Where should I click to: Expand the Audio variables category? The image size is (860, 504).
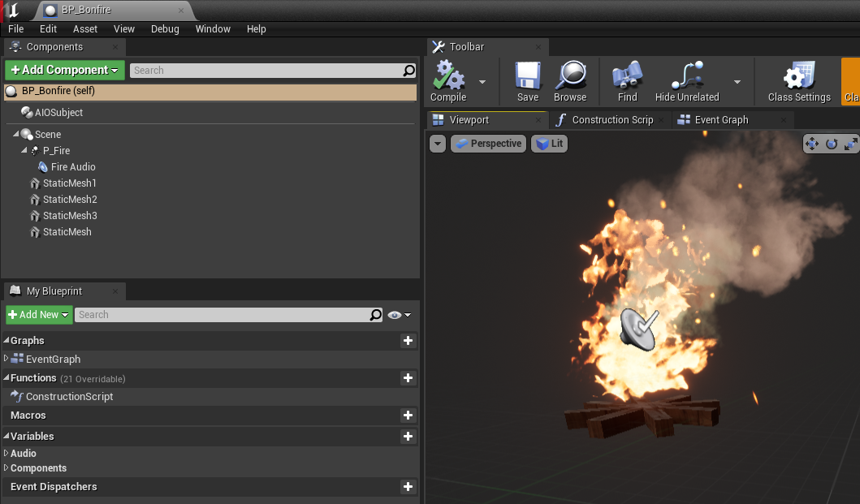tap(6, 454)
